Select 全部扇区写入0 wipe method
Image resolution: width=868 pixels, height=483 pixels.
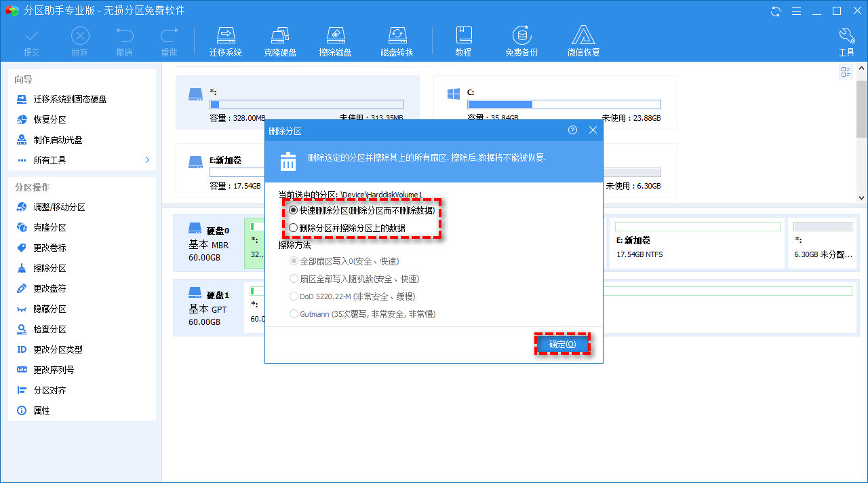[343, 261]
